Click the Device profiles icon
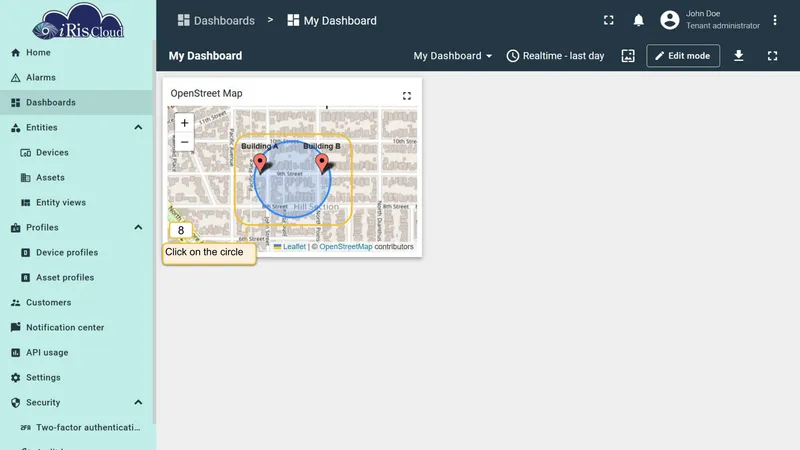The height and width of the screenshot is (450, 800). pos(26,253)
